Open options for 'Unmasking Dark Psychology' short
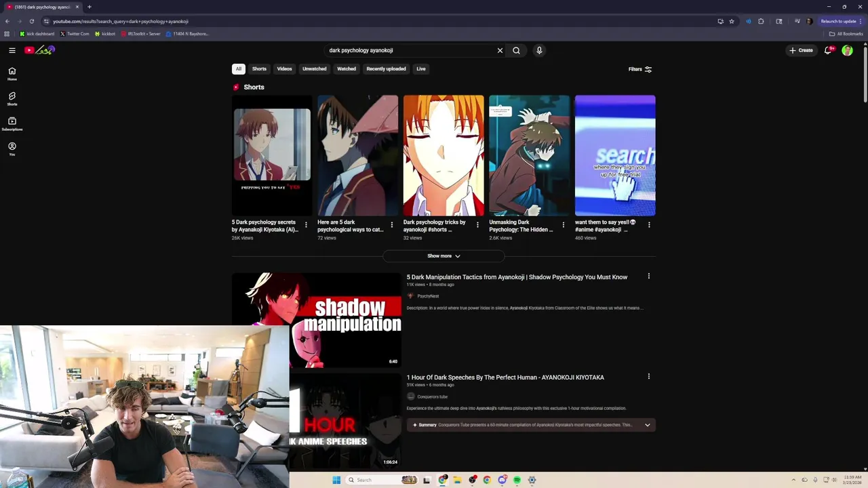Viewport: 868px width, 488px height. [563, 224]
